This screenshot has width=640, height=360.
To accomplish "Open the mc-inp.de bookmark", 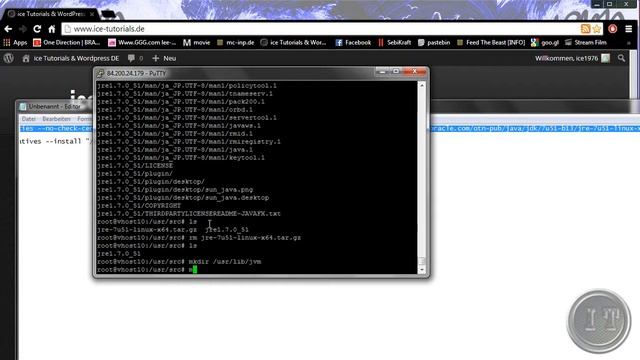I will click(236, 42).
